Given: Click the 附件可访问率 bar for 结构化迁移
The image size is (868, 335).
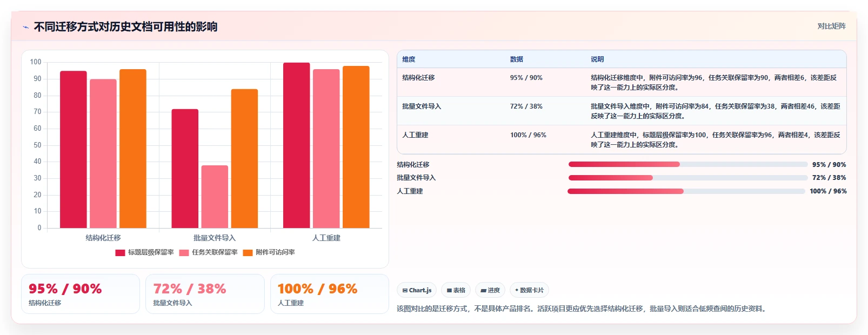Looking at the screenshot, I should [x=133, y=149].
